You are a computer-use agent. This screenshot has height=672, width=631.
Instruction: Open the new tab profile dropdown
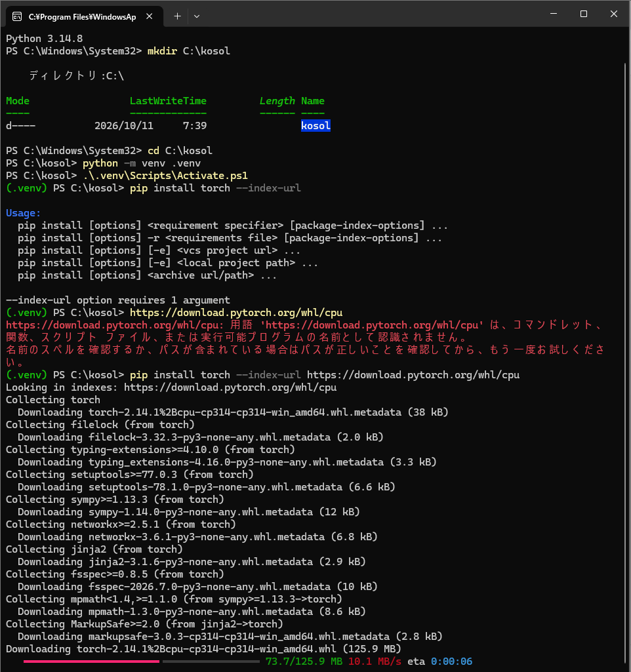click(x=197, y=16)
